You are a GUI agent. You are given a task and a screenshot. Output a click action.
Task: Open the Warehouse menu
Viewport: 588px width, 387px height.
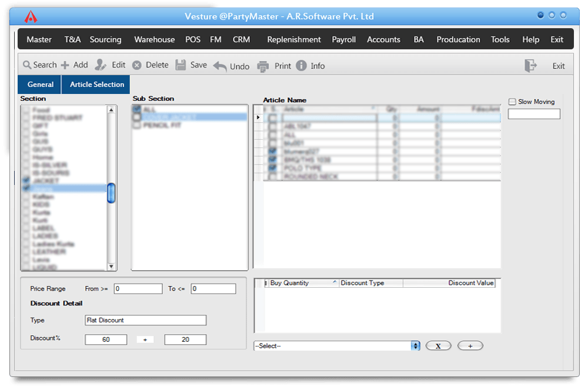[155, 39]
